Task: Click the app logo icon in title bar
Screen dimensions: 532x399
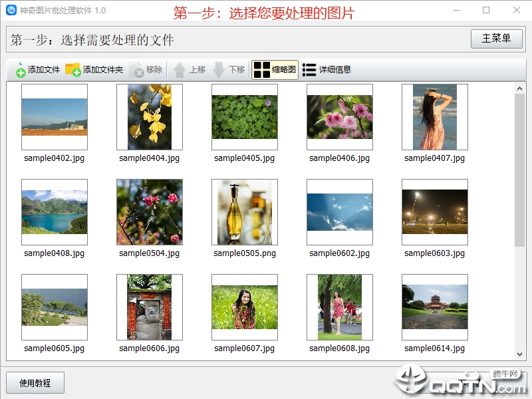Action: coord(11,10)
